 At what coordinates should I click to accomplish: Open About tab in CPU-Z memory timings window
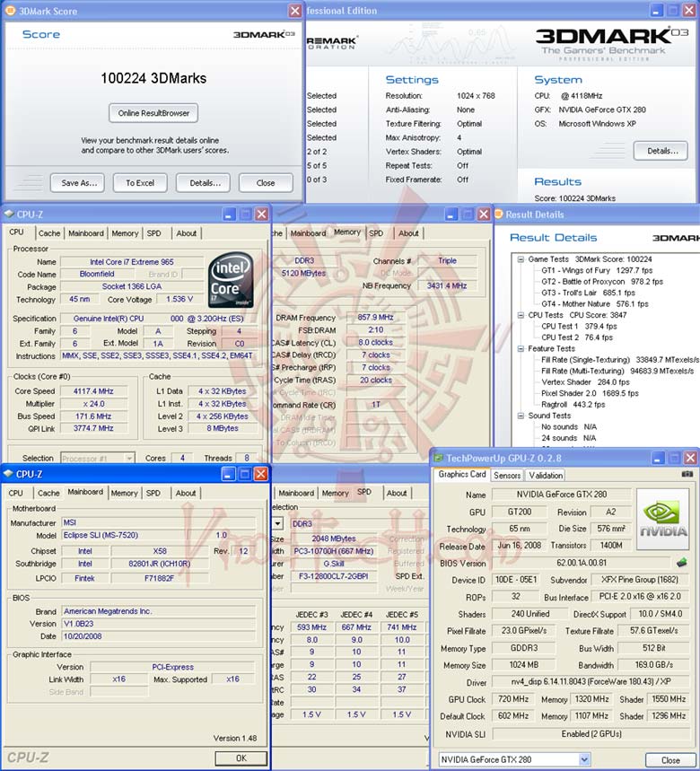click(408, 233)
